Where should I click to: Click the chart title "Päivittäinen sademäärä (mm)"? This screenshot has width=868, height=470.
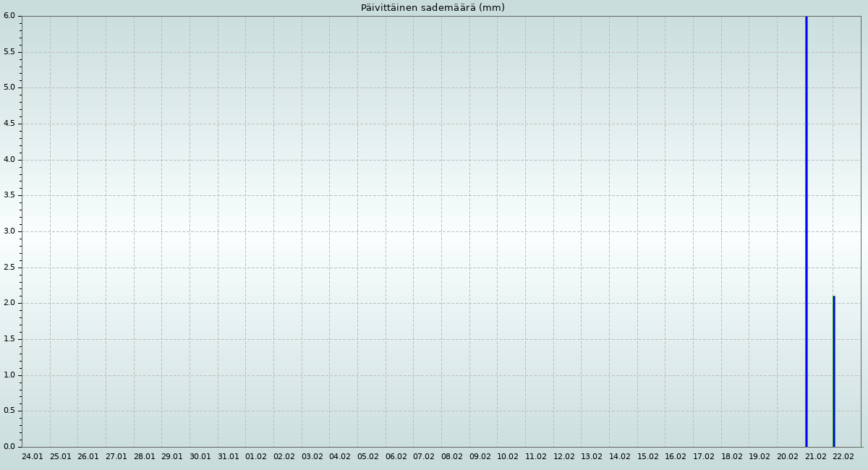tap(433, 8)
